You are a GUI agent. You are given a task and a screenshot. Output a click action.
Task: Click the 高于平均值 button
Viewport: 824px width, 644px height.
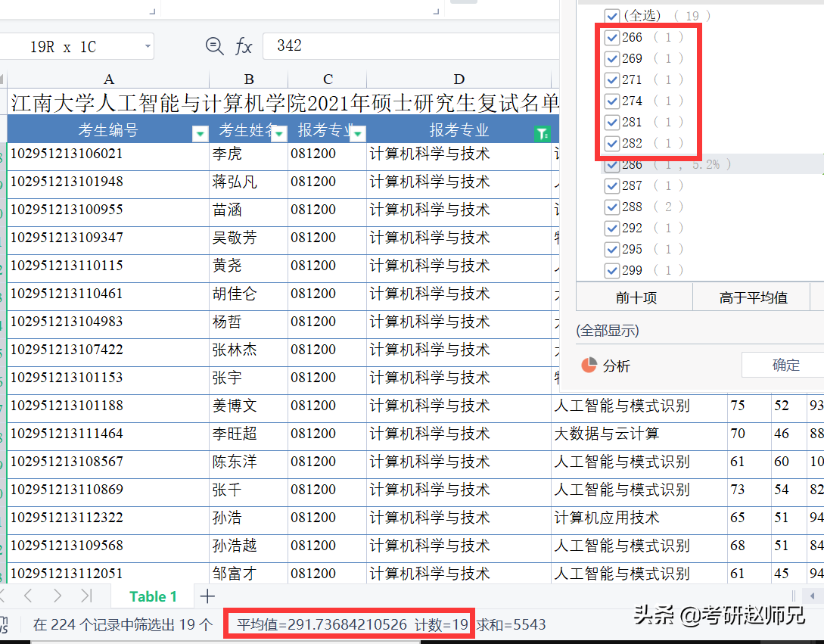tap(754, 297)
